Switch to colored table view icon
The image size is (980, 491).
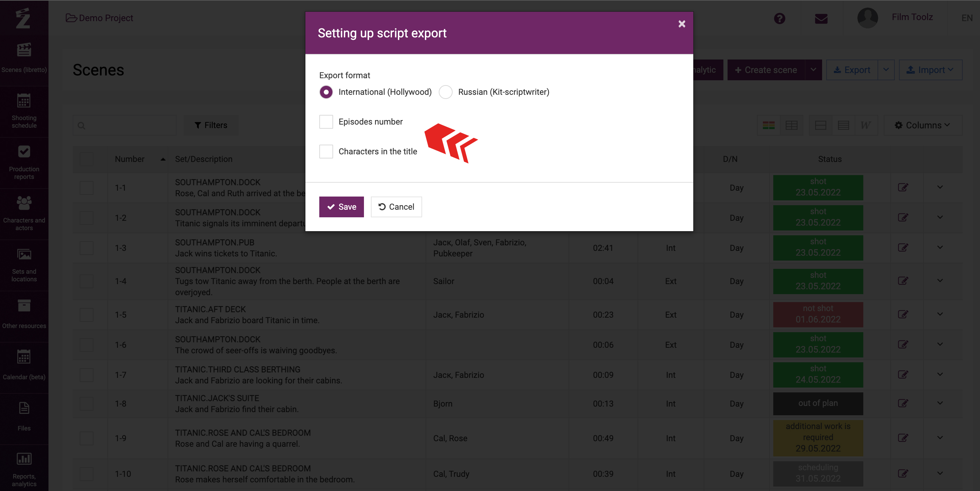pos(768,125)
